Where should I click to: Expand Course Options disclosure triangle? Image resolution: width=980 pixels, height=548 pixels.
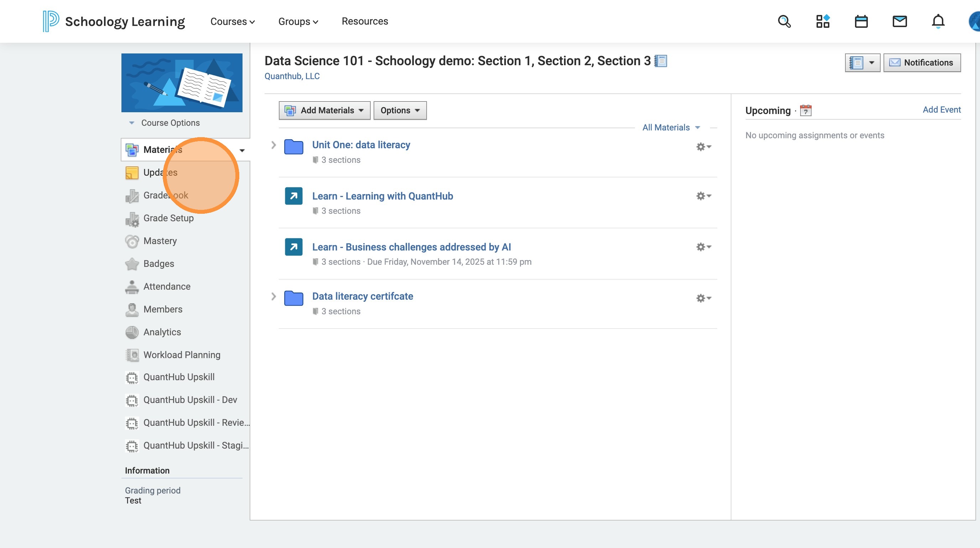click(x=132, y=123)
